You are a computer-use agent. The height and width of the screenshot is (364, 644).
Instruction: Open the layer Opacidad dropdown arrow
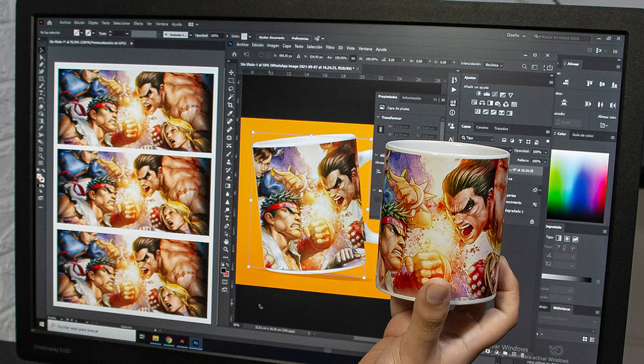click(546, 152)
